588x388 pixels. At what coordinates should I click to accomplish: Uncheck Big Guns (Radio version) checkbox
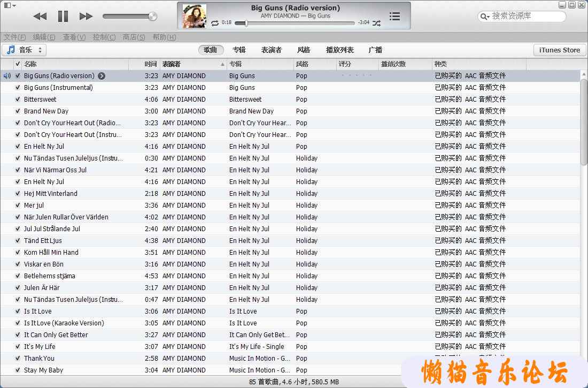(18, 76)
